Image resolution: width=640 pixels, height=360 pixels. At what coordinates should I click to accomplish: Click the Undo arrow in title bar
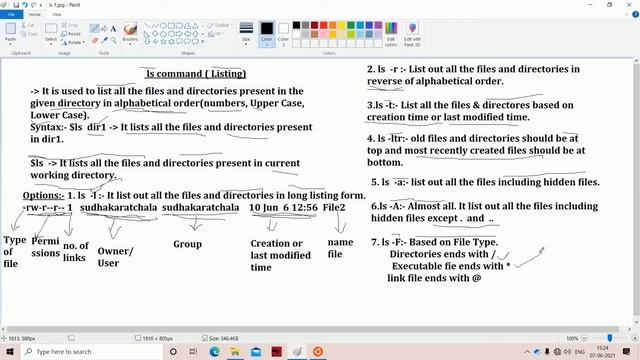click(24, 5)
